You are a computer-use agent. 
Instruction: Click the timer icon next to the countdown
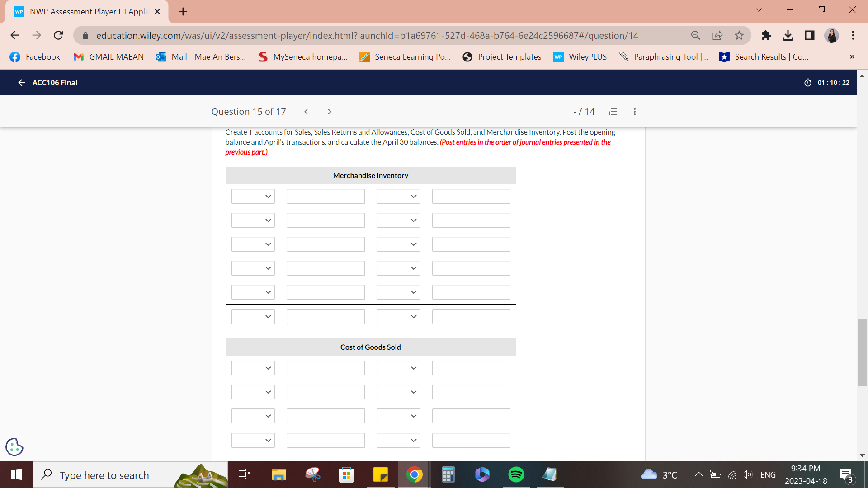809,83
